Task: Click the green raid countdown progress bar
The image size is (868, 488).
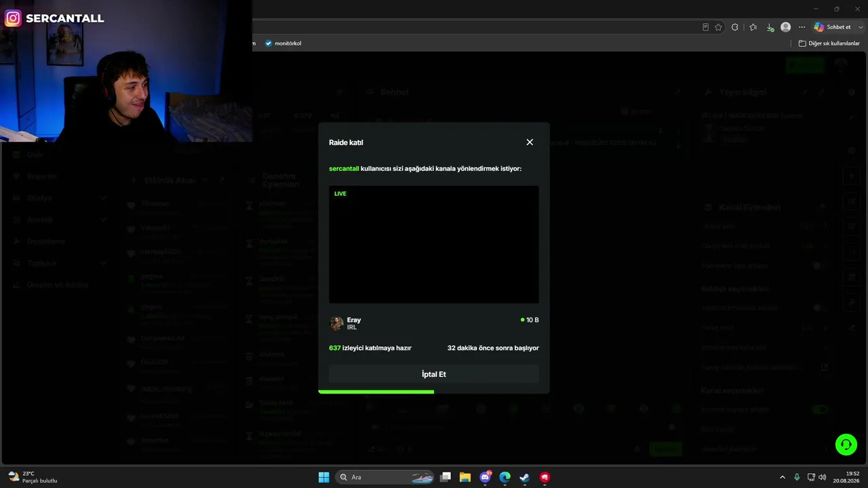Action: pos(376,391)
